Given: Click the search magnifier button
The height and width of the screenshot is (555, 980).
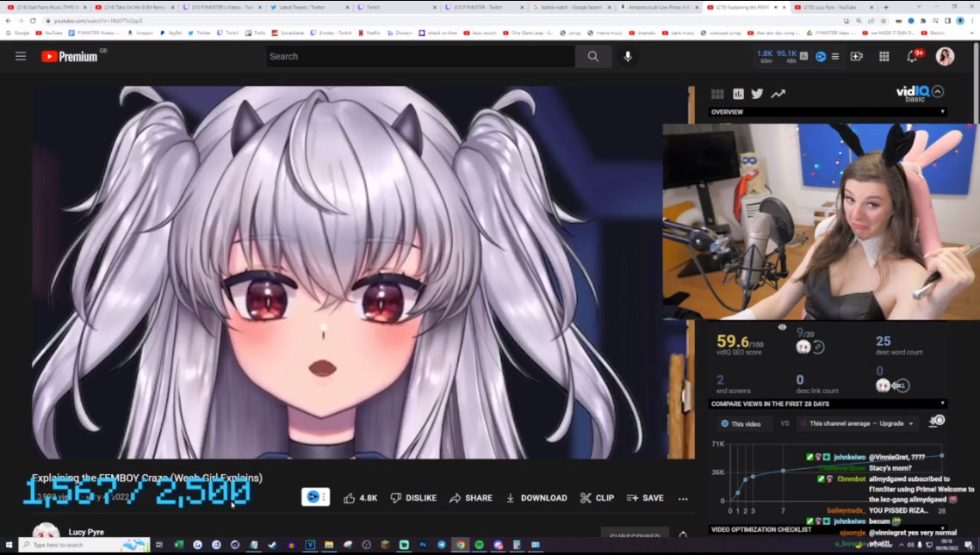Looking at the screenshot, I should point(593,56).
